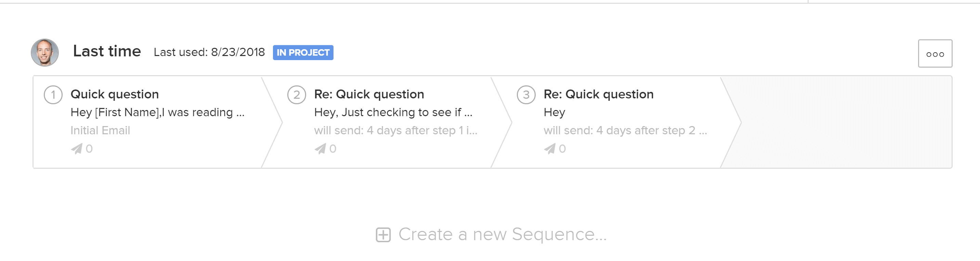Click the user avatar photo
980x261 pixels.
click(x=45, y=52)
